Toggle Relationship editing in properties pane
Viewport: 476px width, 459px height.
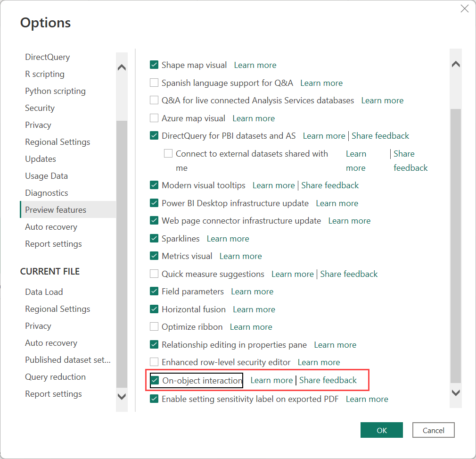[154, 344]
